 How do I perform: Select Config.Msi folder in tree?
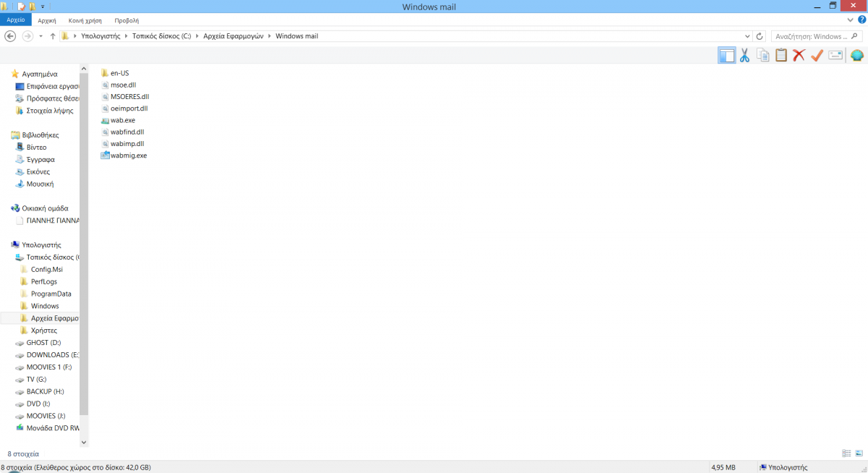pyautogui.click(x=42, y=269)
